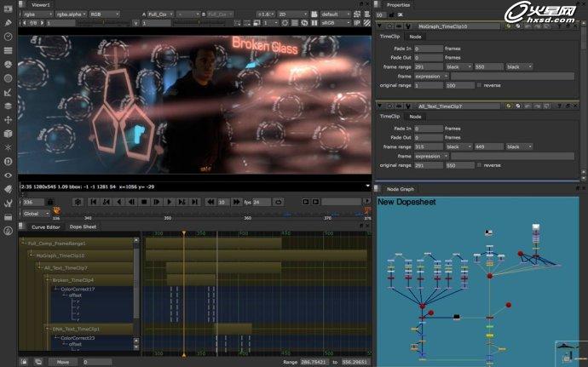Viewport: 588px width, 367px height.
Task: Collapse the MoGraph_TimeClip10 properties panel
Action: [380, 26]
